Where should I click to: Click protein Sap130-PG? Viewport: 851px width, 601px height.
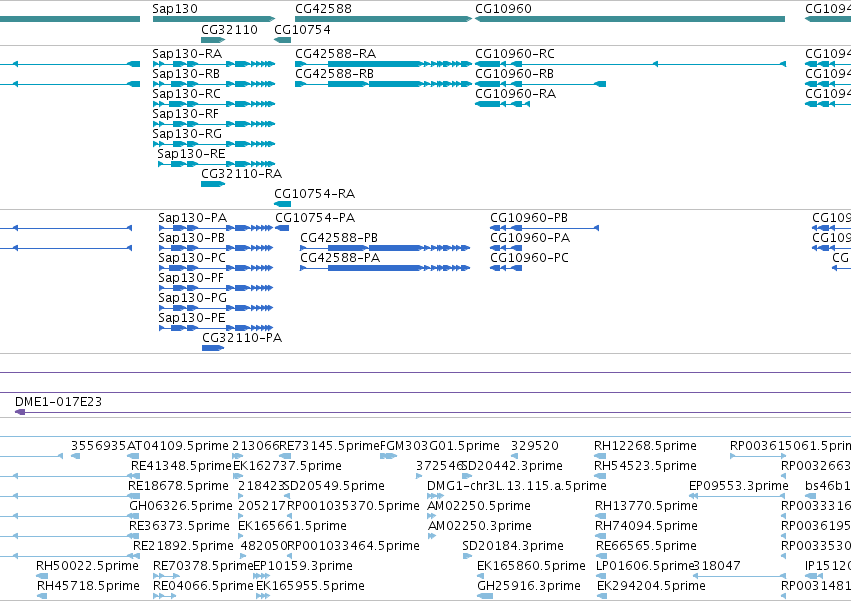pyautogui.click(x=215, y=308)
